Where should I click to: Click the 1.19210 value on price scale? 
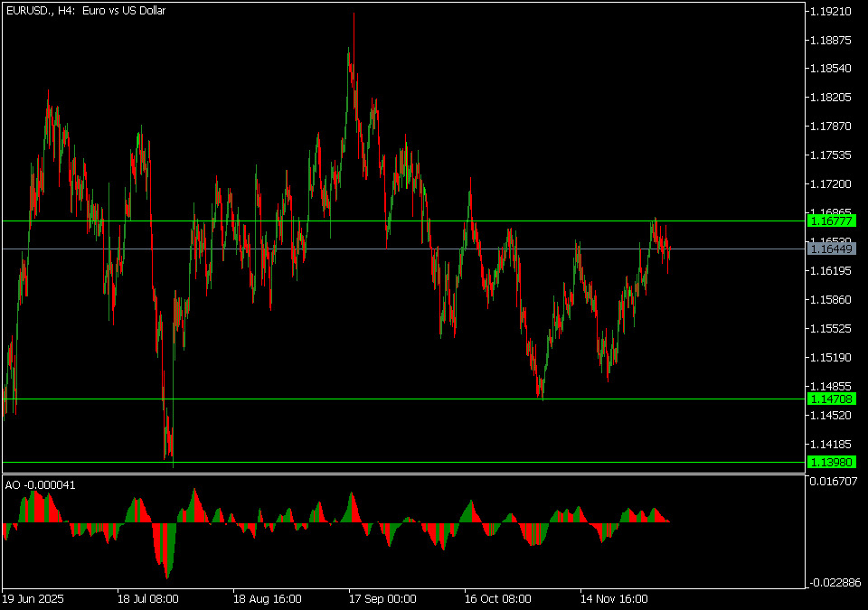coord(830,12)
